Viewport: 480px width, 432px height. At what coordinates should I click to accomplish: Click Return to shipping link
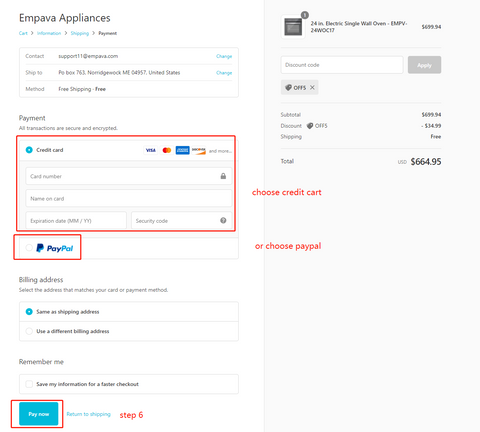coord(88,414)
